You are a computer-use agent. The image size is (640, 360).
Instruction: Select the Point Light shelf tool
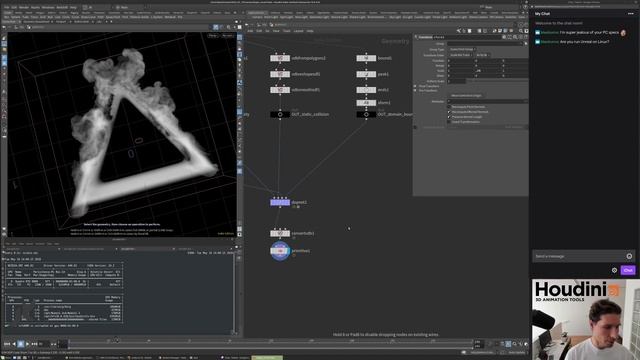(x=271, y=17)
